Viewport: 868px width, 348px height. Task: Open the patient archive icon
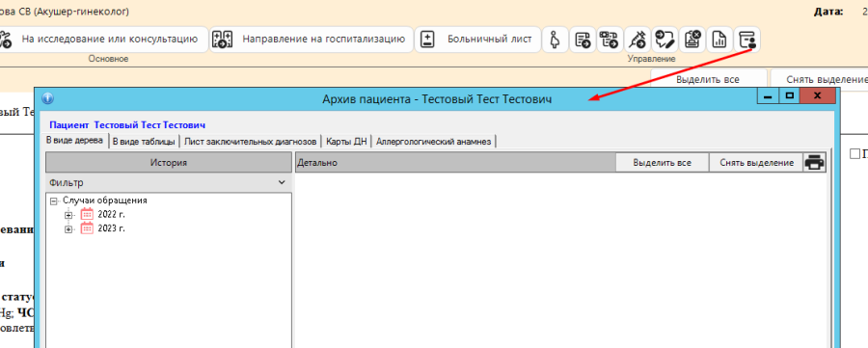click(747, 40)
